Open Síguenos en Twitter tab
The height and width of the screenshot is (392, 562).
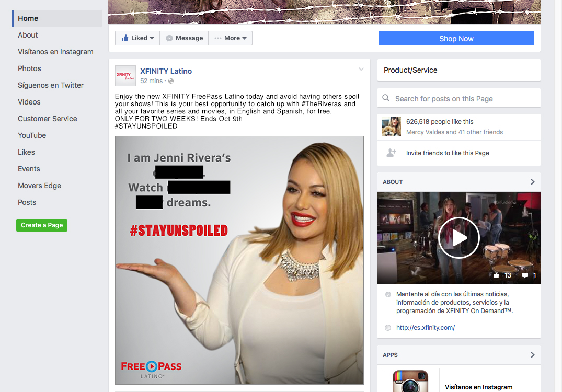point(51,85)
